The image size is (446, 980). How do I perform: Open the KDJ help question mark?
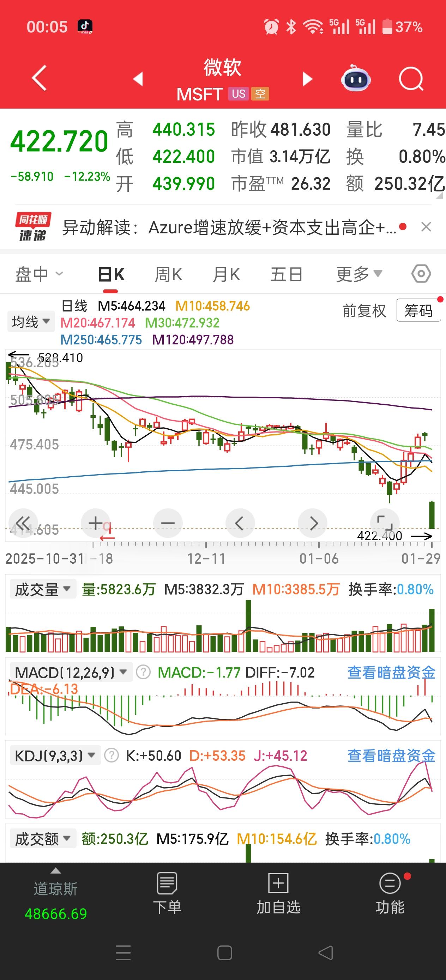click(111, 755)
